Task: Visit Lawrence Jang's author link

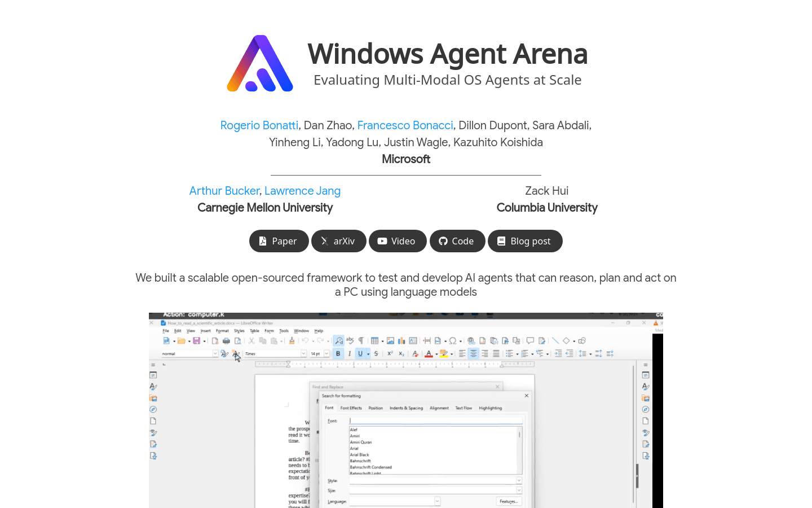Action: pyautogui.click(x=302, y=191)
